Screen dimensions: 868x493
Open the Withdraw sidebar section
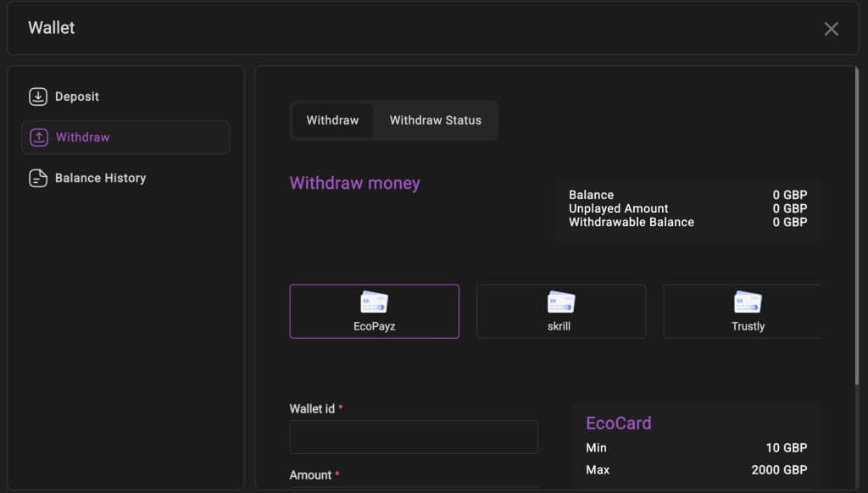pyautogui.click(x=125, y=137)
